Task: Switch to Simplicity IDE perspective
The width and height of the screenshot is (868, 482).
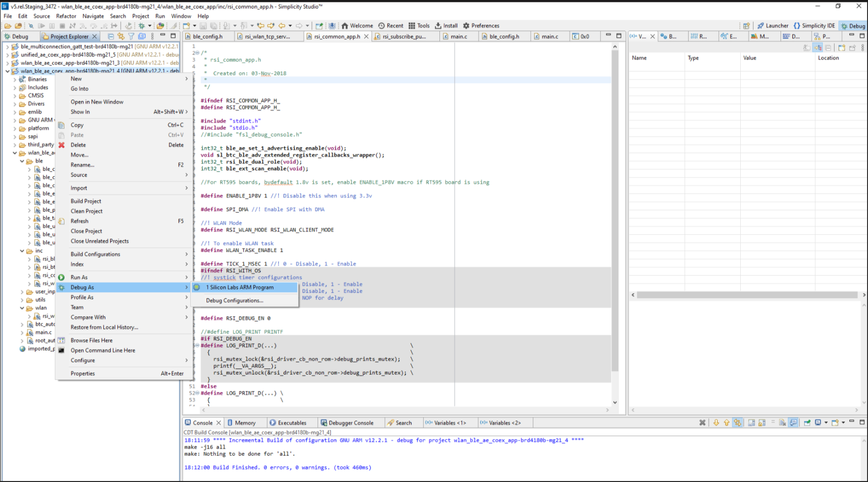Action: click(x=814, y=26)
